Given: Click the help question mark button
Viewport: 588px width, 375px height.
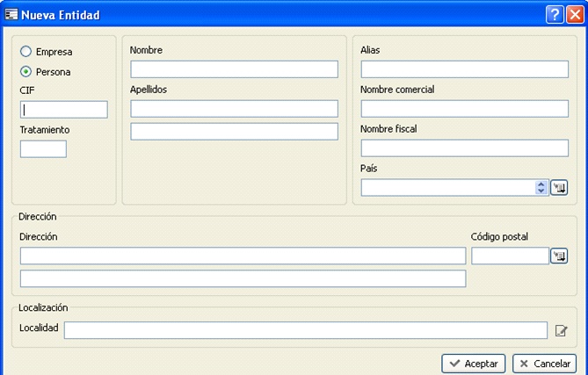Looking at the screenshot, I should click(x=555, y=14).
